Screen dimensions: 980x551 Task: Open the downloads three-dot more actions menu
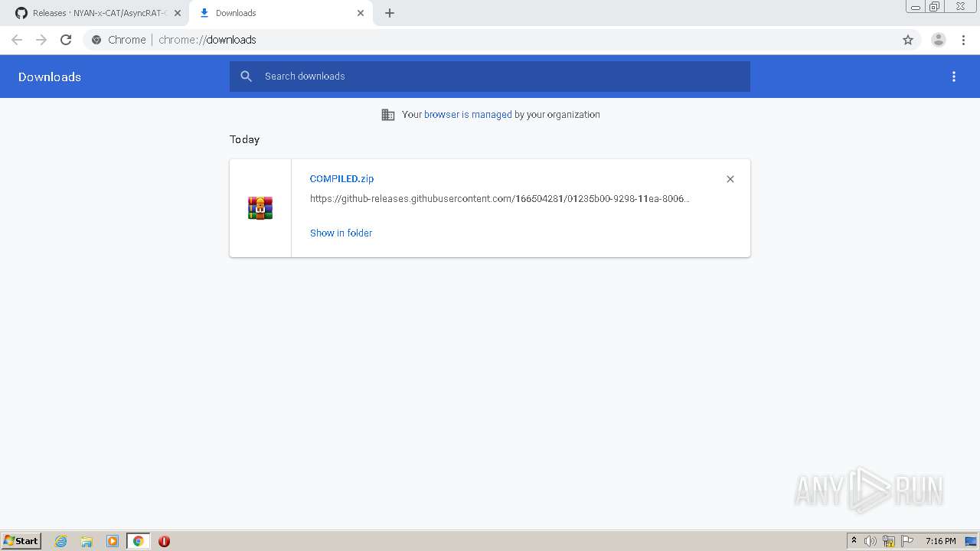(954, 77)
